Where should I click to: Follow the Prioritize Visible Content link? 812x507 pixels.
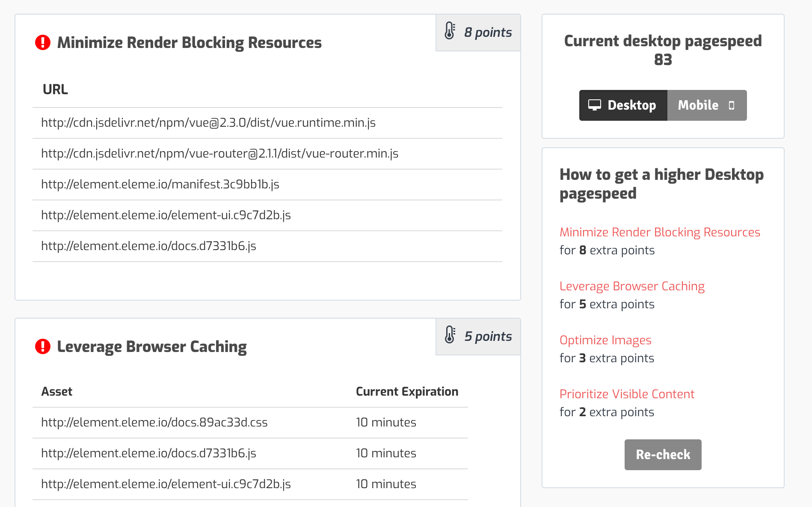click(627, 394)
